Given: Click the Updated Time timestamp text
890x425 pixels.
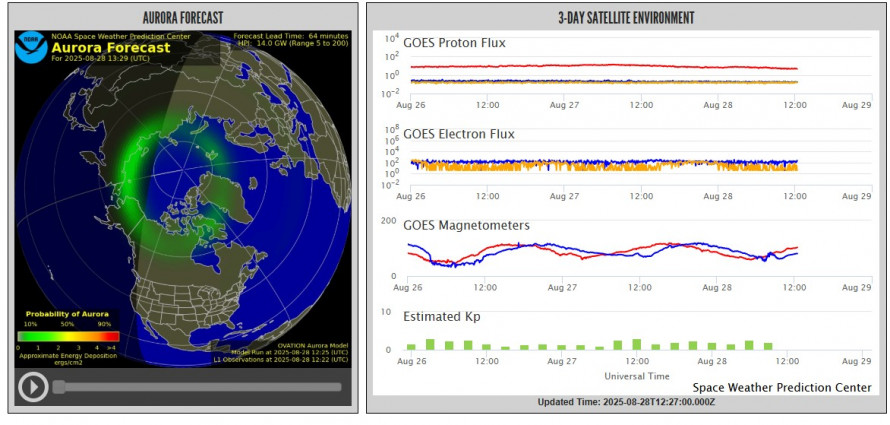Looking at the screenshot, I should 625,402.
